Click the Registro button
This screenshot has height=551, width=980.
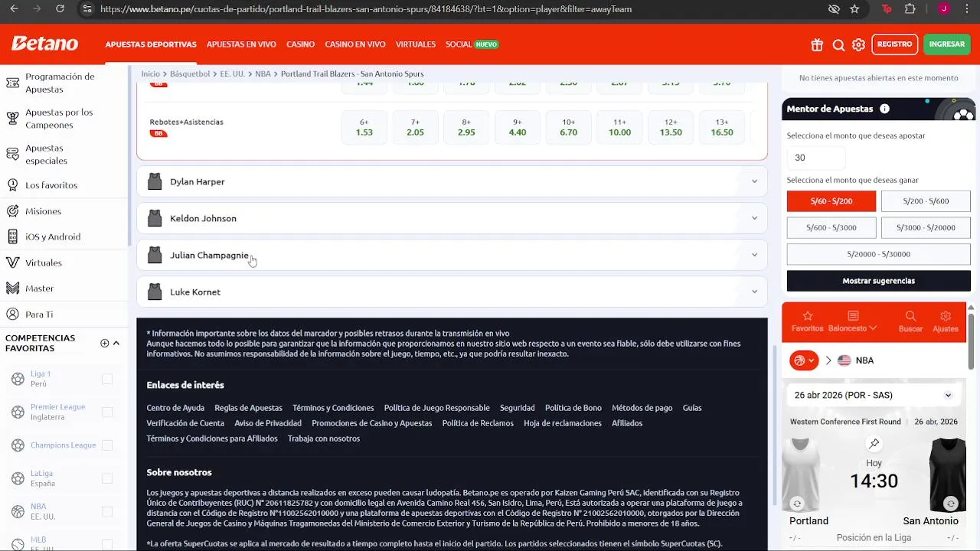pos(894,44)
